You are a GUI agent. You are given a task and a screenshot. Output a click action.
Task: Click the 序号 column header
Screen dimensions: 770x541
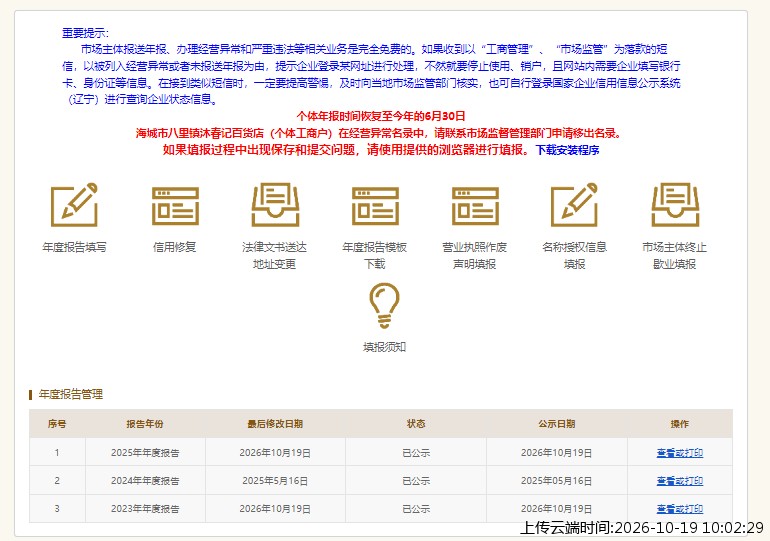[x=57, y=424]
